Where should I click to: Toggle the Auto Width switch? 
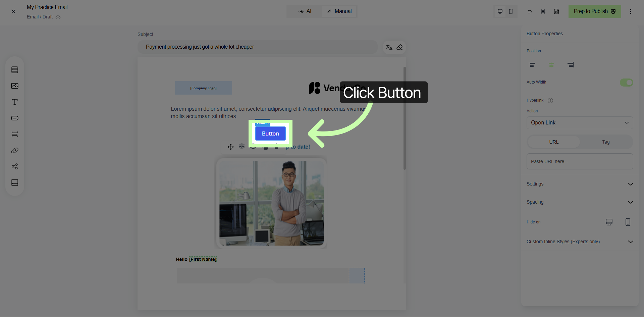[626, 83]
